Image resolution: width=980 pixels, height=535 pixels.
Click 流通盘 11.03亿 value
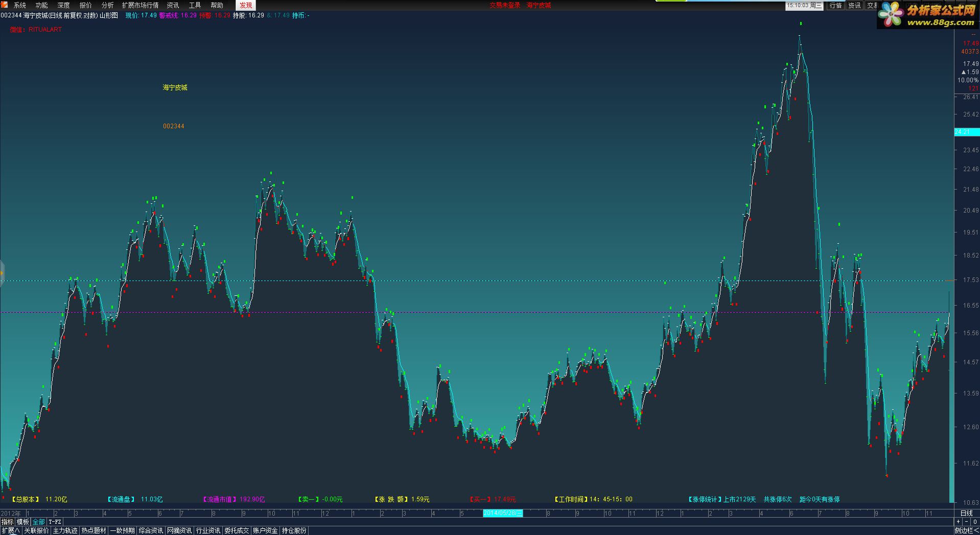point(134,499)
